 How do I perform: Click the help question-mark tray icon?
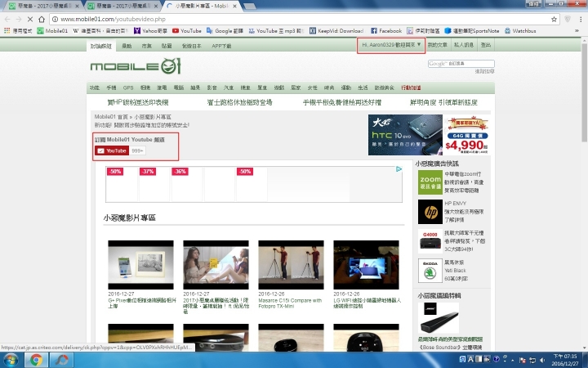(497, 360)
